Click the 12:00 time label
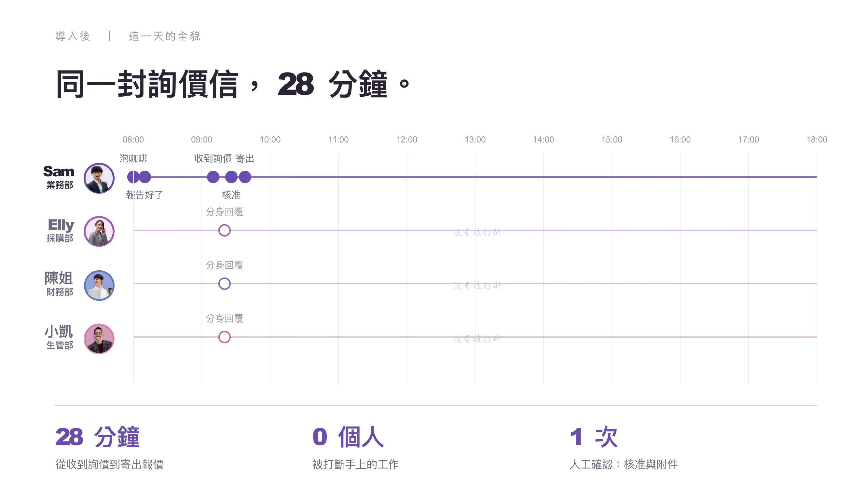 click(407, 140)
